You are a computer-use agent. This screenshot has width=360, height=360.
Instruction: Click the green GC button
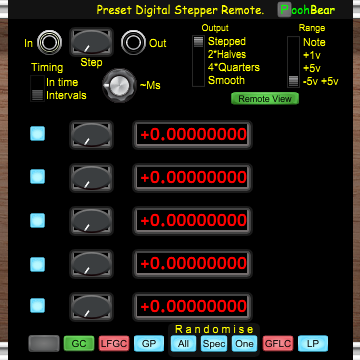point(79,344)
